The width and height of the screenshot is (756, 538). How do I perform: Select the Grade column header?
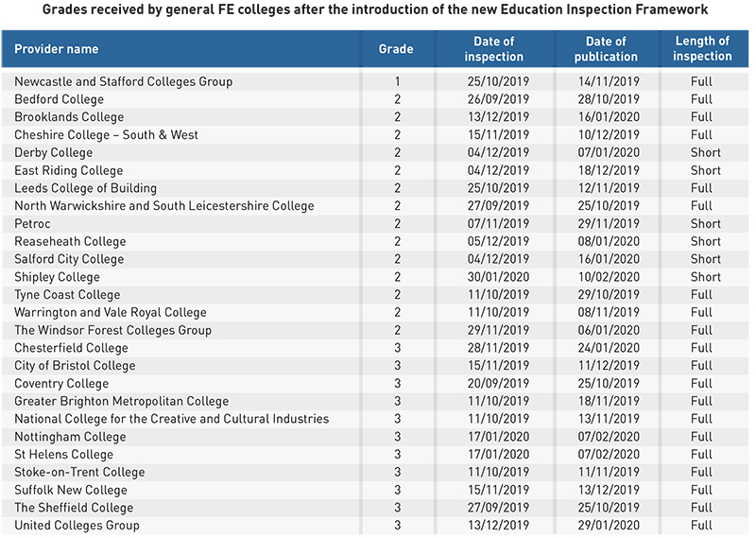click(x=396, y=49)
